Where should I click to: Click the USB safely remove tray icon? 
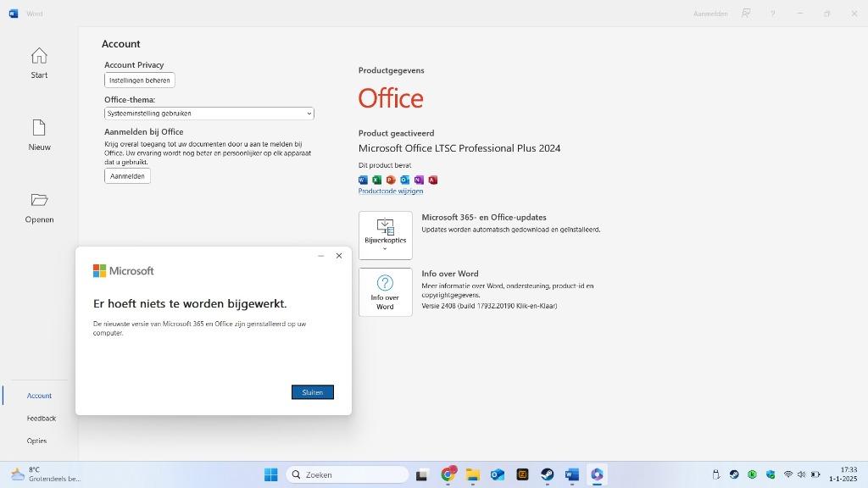[x=715, y=474]
